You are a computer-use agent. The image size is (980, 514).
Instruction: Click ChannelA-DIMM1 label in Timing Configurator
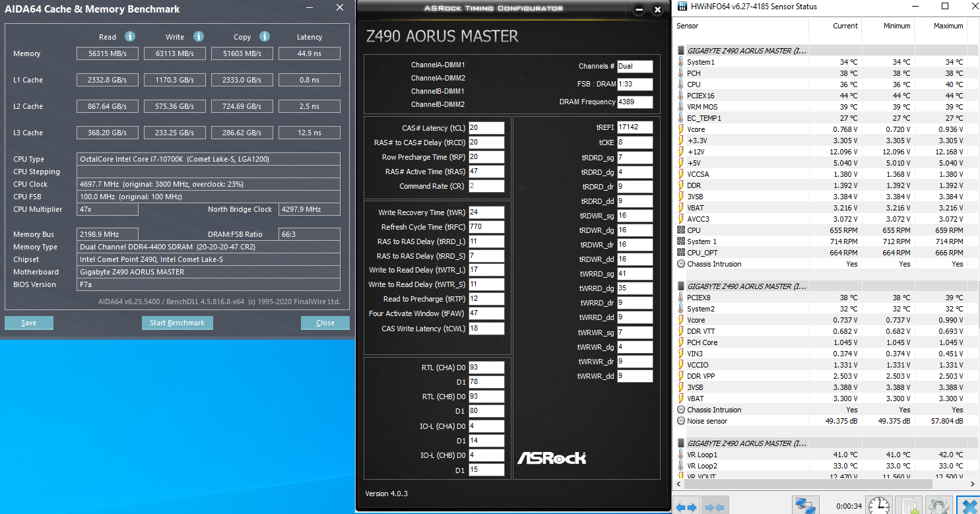(438, 65)
